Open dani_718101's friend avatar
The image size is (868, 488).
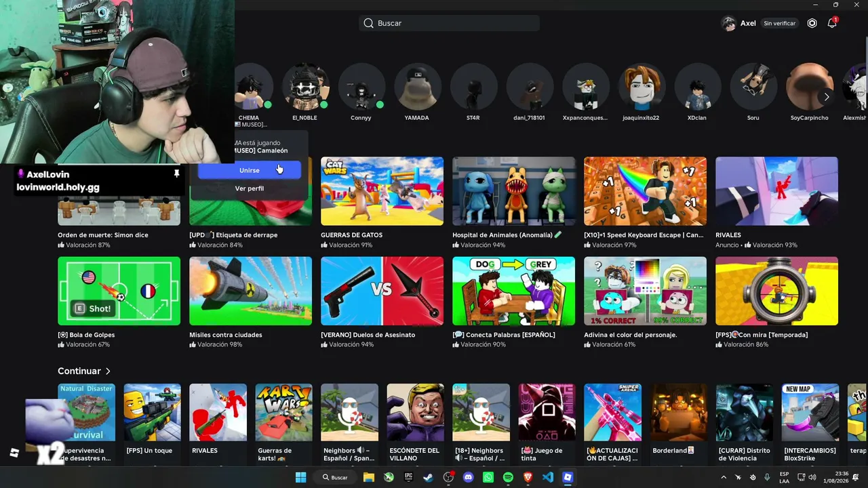tap(529, 87)
